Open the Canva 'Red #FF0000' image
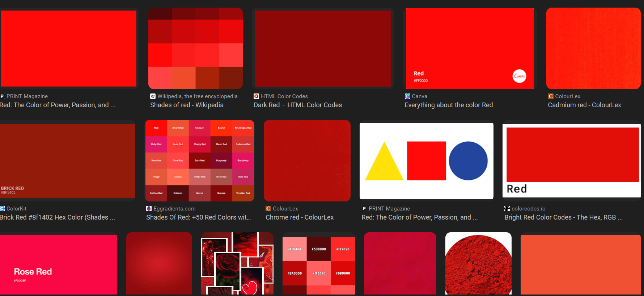Image resolution: width=644 pixels, height=296 pixels. coord(470,48)
